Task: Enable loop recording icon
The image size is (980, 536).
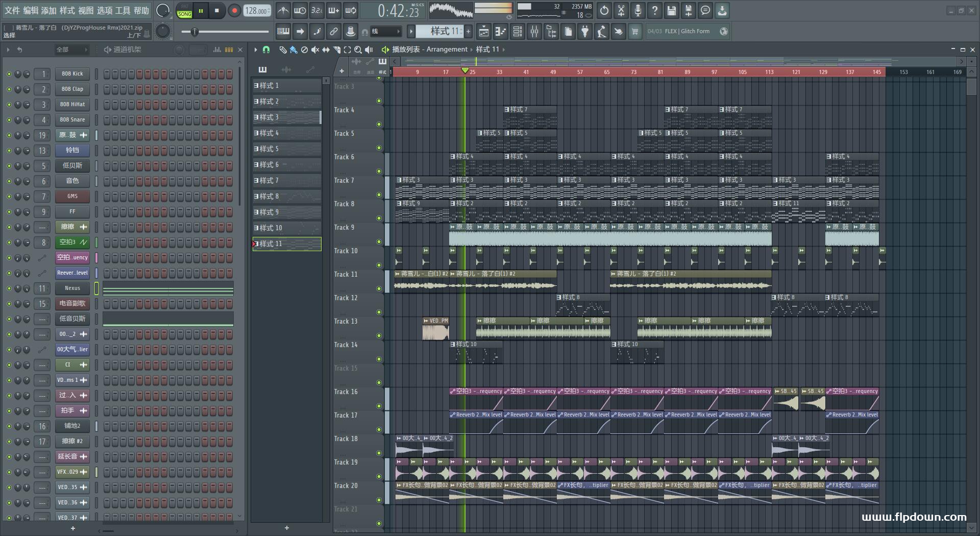Action: coord(351,10)
